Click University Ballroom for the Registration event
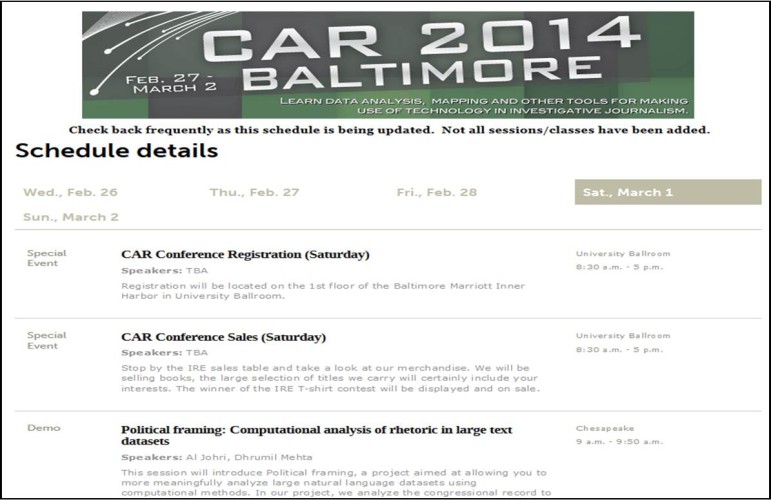771x500 pixels. [623, 254]
